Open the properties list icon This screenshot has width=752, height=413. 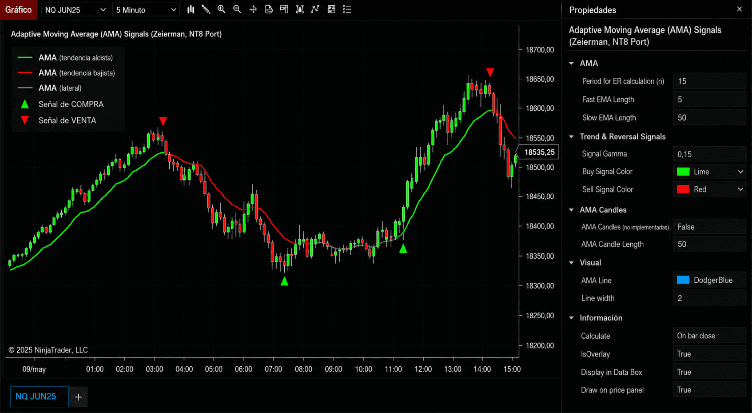[347, 9]
